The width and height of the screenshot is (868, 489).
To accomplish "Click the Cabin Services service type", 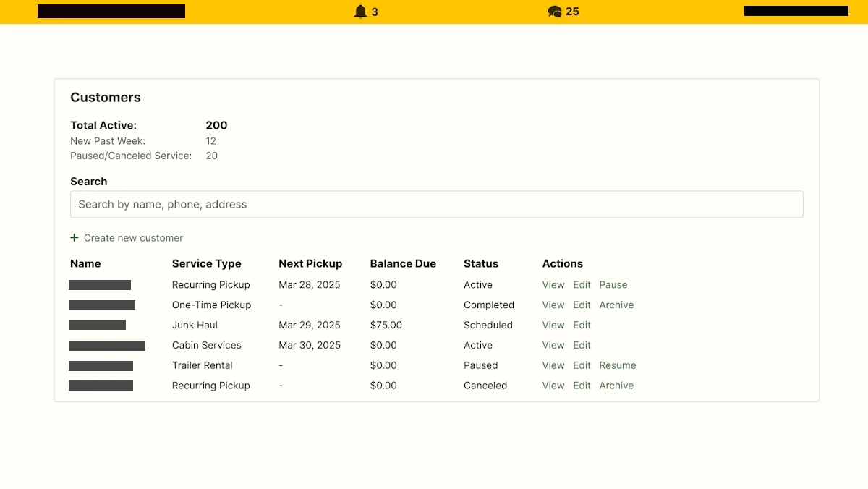I will point(207,346).
